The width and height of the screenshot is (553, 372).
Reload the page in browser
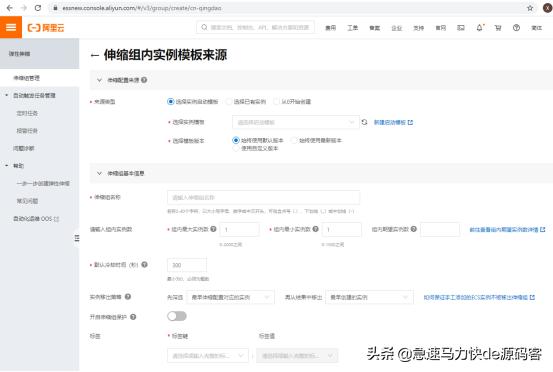pos(38,8)
